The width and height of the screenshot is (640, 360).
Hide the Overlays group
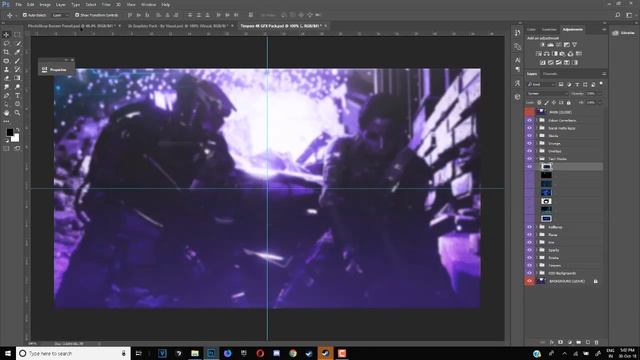tap(529, 151)
